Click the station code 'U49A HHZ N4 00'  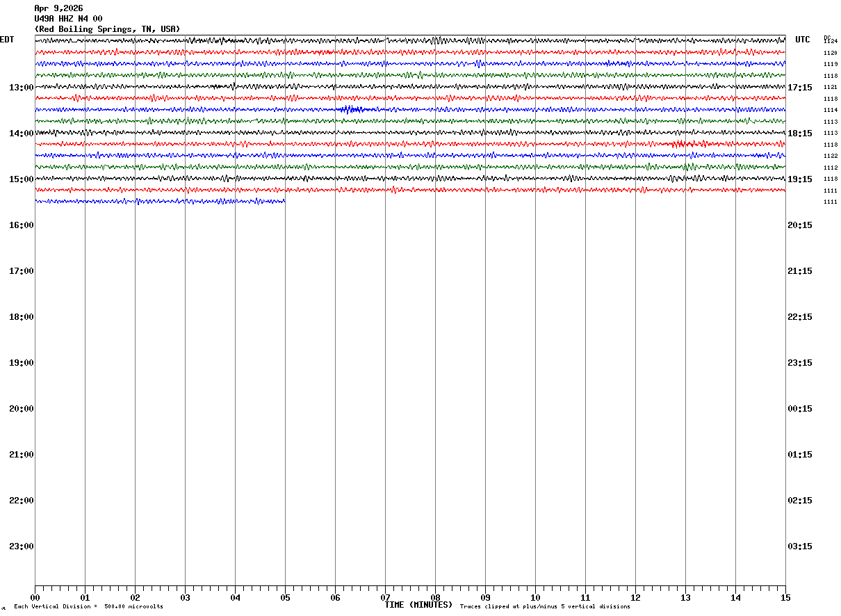pyautogui.click(x=68, y=19)
